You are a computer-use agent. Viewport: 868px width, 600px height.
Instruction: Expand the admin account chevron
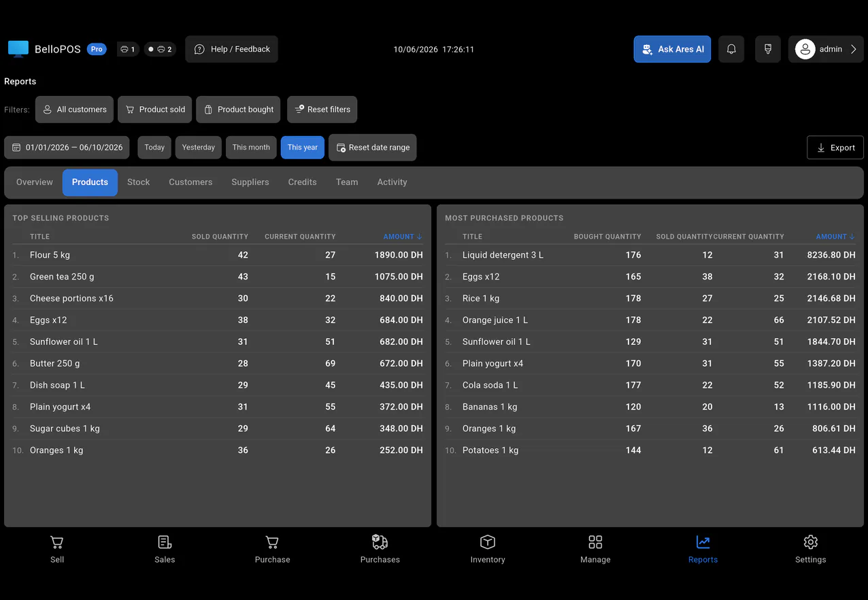pos(853,49)
